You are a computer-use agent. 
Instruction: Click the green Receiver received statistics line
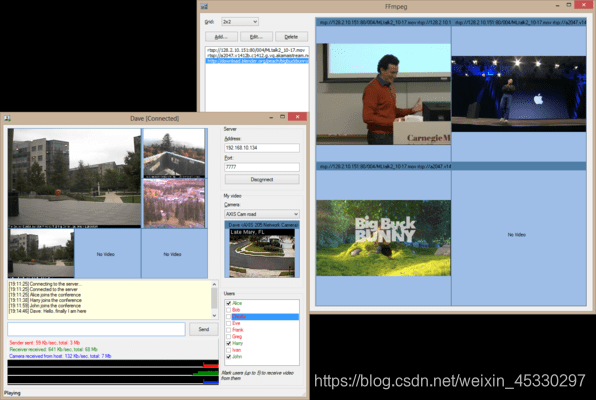(x=53, y=349)
